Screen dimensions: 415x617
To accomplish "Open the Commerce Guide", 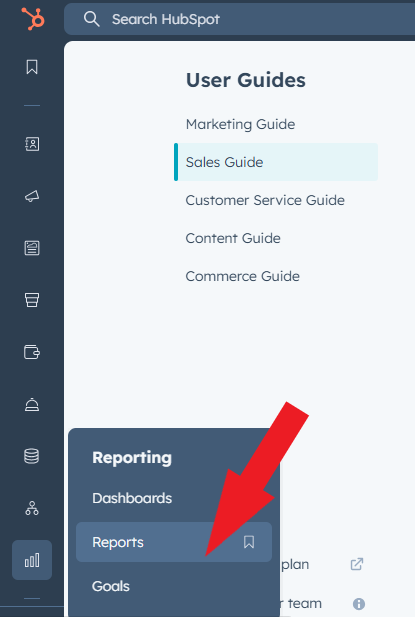I will tap(243, 276).
